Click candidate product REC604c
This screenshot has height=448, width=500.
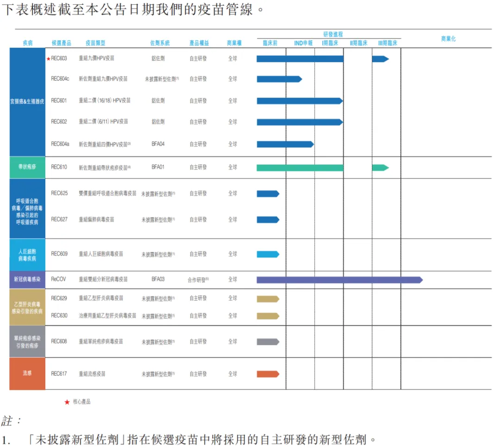[60, 79]
